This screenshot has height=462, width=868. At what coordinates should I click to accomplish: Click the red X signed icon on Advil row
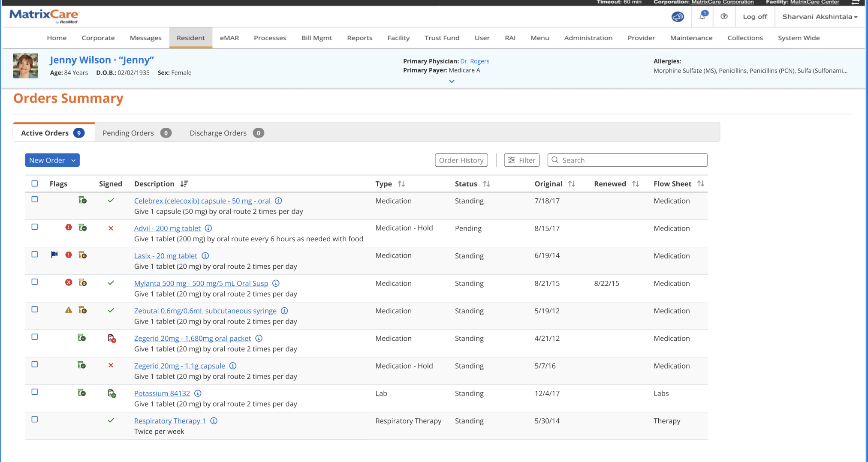point(111,228)
